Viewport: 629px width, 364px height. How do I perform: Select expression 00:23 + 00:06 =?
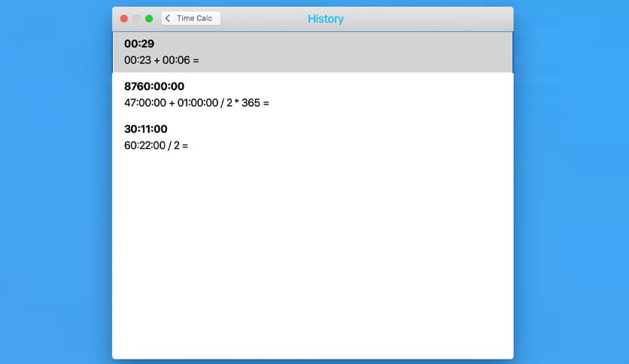pyautogui.click(x=161, y=60)
